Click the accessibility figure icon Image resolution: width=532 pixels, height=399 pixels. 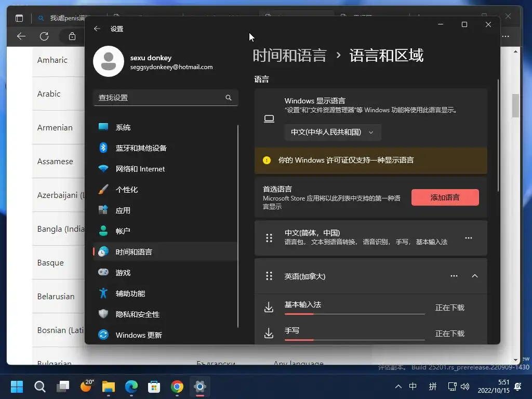[x=103, y=293]
